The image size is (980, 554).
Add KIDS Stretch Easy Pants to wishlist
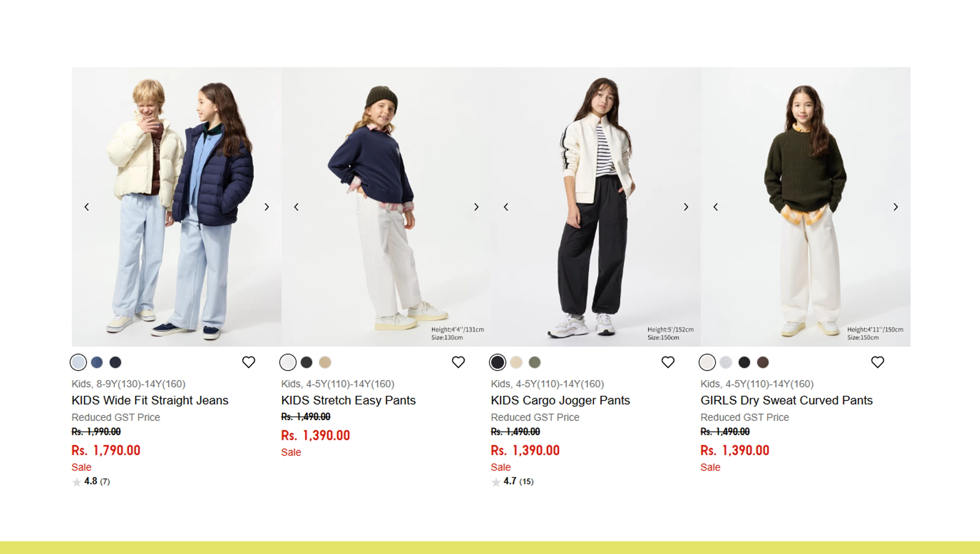[x=458, y=362]
